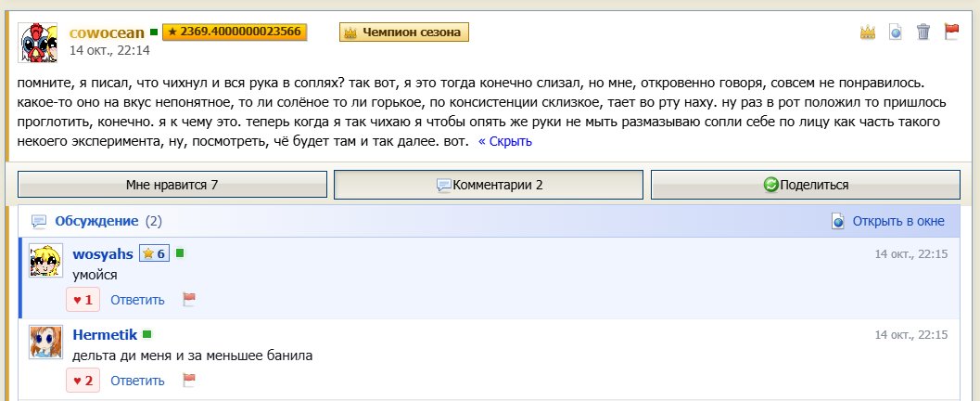This screenshot has width=980, height=401.
Task: Open the discussion with Открыть в окне
Action: 898,222
